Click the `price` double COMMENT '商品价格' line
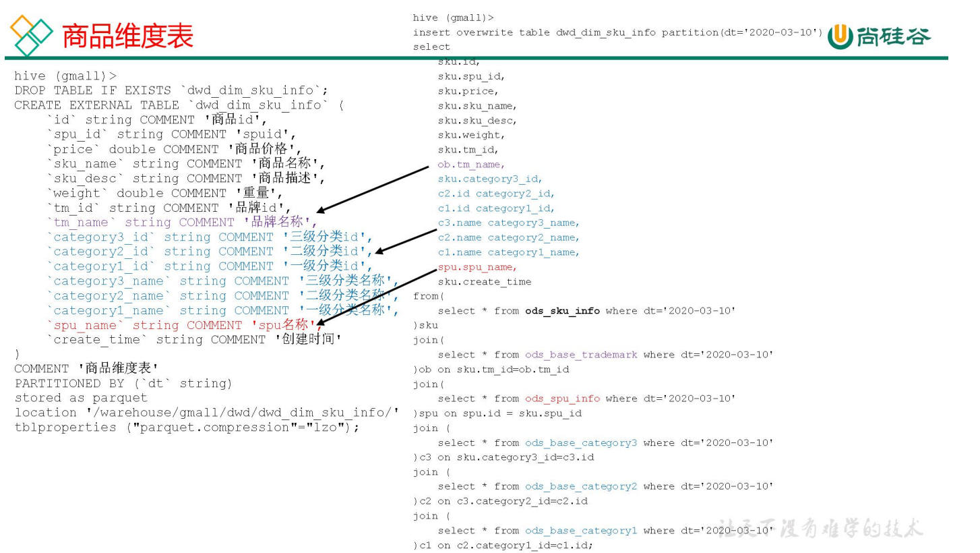This screenshot has width=980, height=553. (175, 149)
